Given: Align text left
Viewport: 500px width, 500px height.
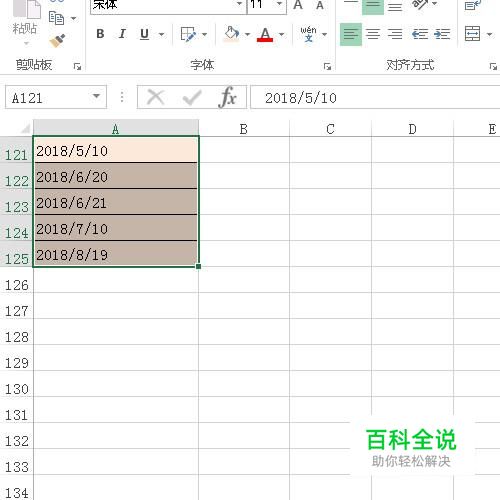Looking at the screenshot, I should coord(351,34).
